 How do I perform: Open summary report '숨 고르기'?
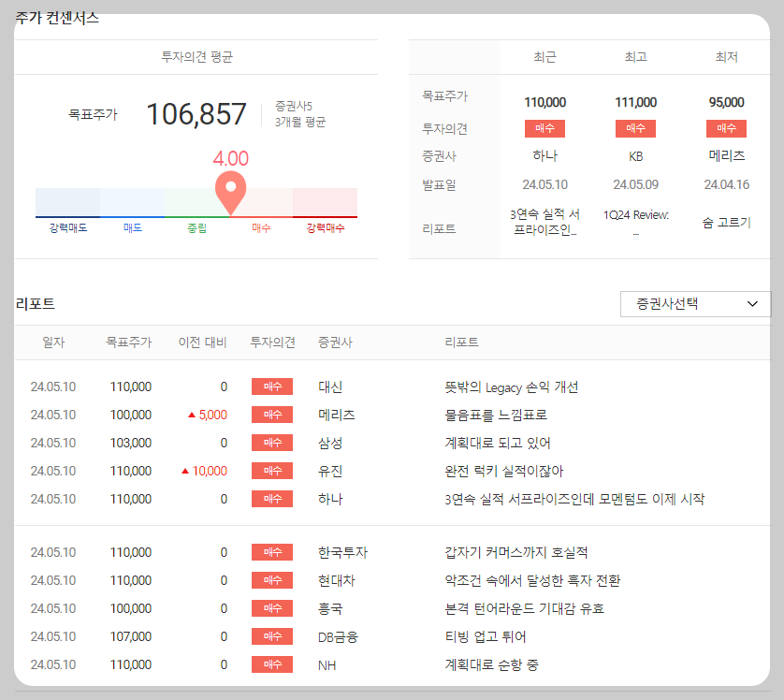coord(727,223)
